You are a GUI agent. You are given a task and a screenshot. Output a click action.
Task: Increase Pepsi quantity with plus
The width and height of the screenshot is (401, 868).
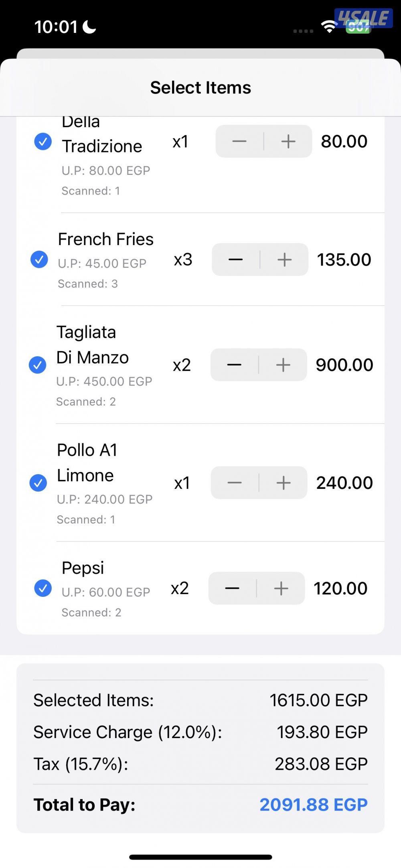(281, 588)
